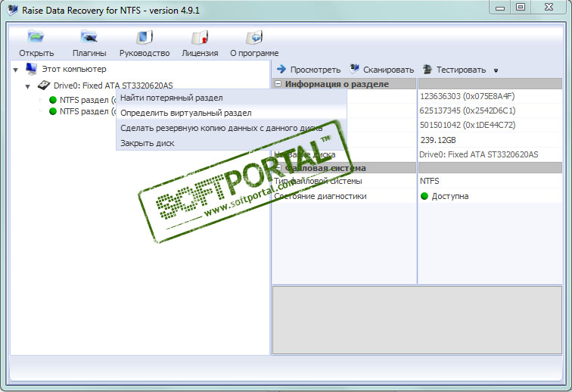
Task: Click the Открыть toolbar label
Action: click(36, 53)
